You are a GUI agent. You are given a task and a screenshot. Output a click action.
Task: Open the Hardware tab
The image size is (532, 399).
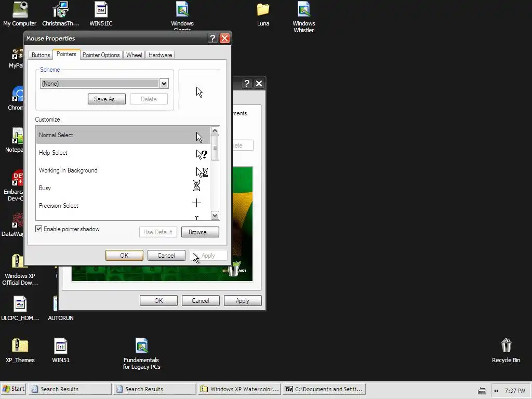[160, 55]
